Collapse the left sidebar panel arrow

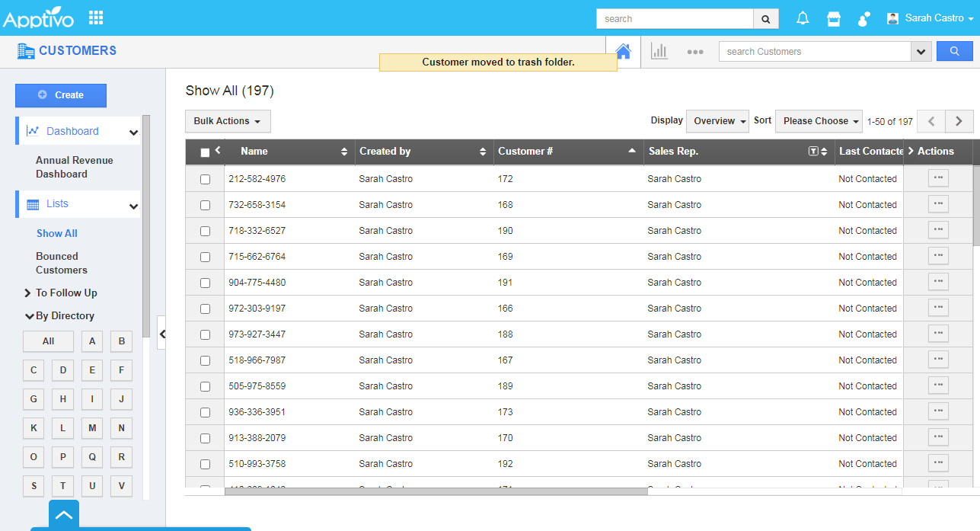161,333
